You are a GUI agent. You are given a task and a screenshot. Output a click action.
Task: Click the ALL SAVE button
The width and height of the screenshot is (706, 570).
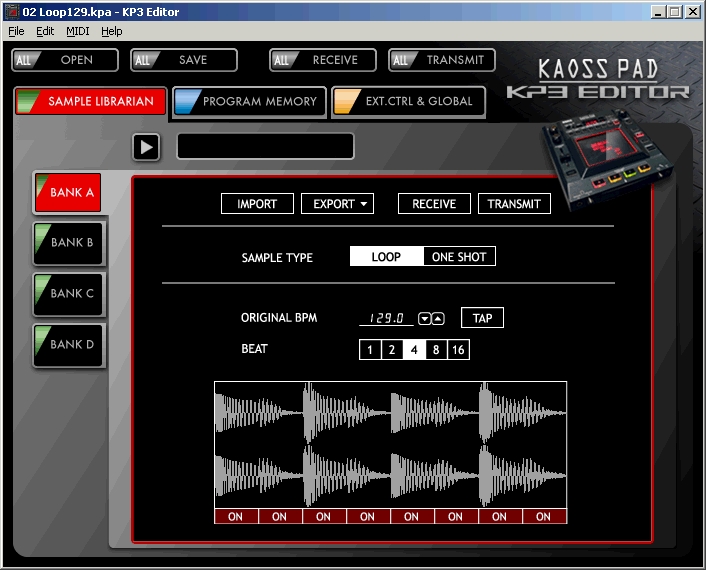184,60
